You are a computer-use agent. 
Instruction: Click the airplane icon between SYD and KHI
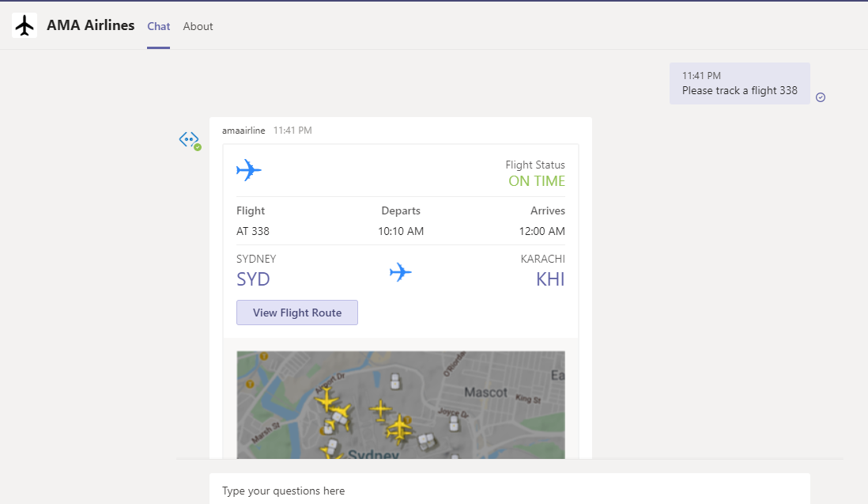pyautogui.click(x=401, y=272)
